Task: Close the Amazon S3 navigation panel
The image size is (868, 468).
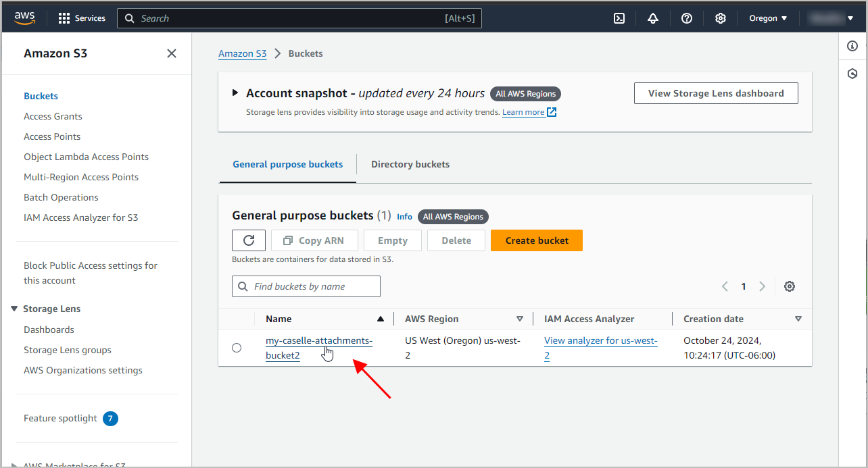Action: click(172, 53)
